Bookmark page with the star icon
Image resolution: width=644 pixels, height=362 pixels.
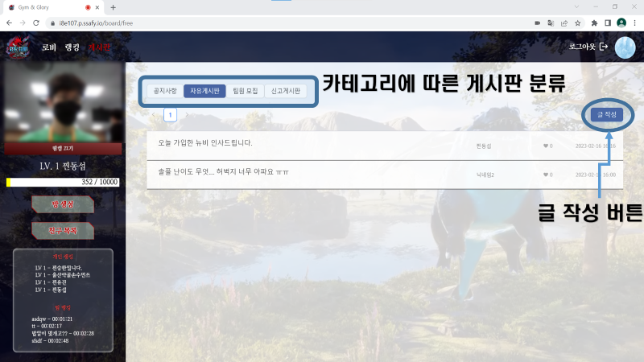click(577, 23)
